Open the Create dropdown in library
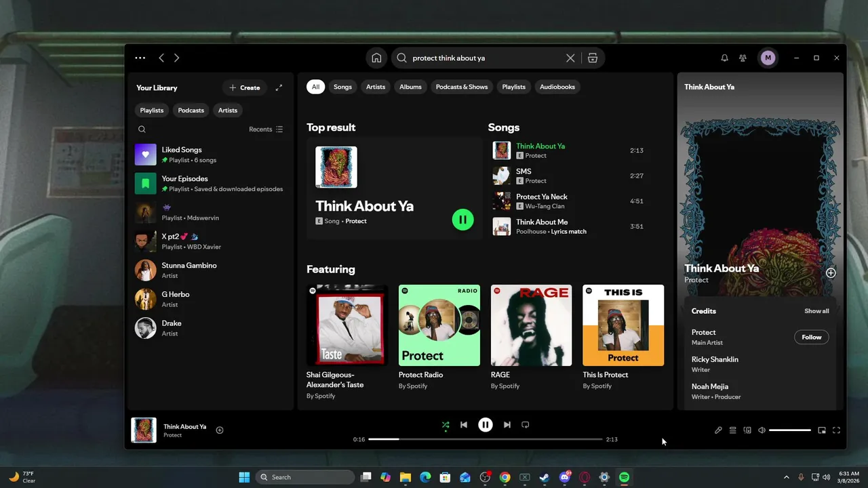This screenshot has height=488, width=868. pyautogui.click(x=245, y=87)
